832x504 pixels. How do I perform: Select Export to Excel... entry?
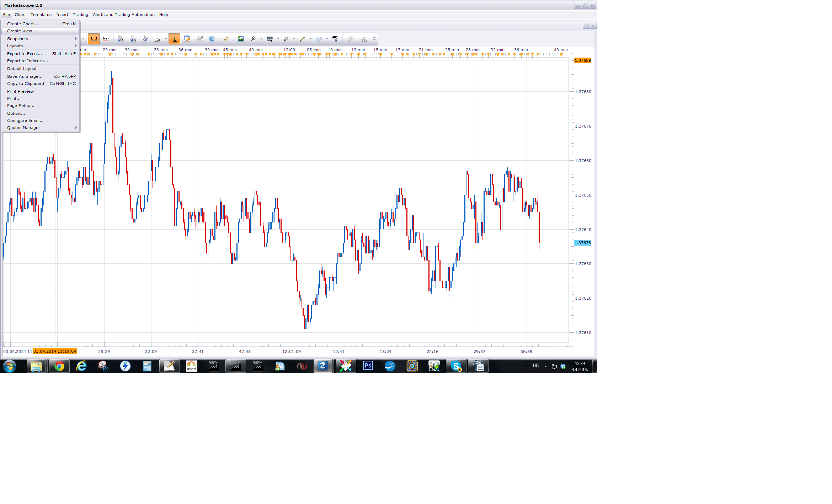click(41, 54)
